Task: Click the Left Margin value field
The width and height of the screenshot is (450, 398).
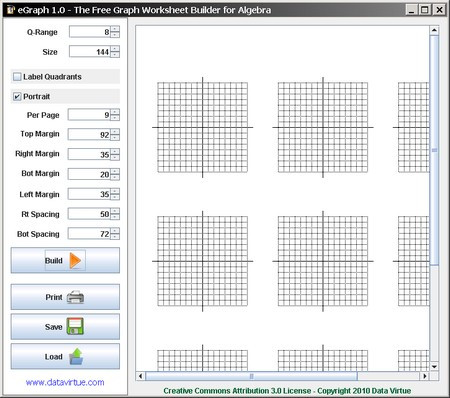Action: coord(89,194)
